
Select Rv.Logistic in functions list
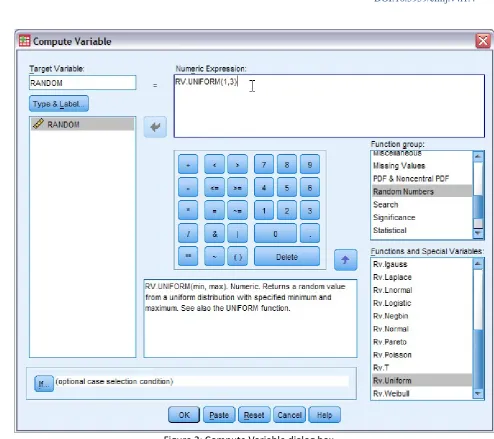pos(422,303)
